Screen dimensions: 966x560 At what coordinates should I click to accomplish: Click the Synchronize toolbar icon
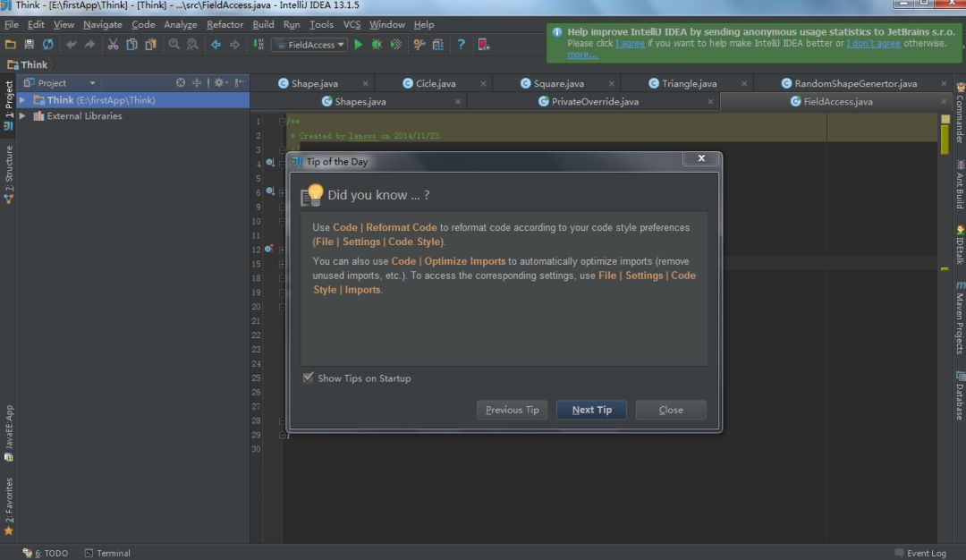point(48,45)
